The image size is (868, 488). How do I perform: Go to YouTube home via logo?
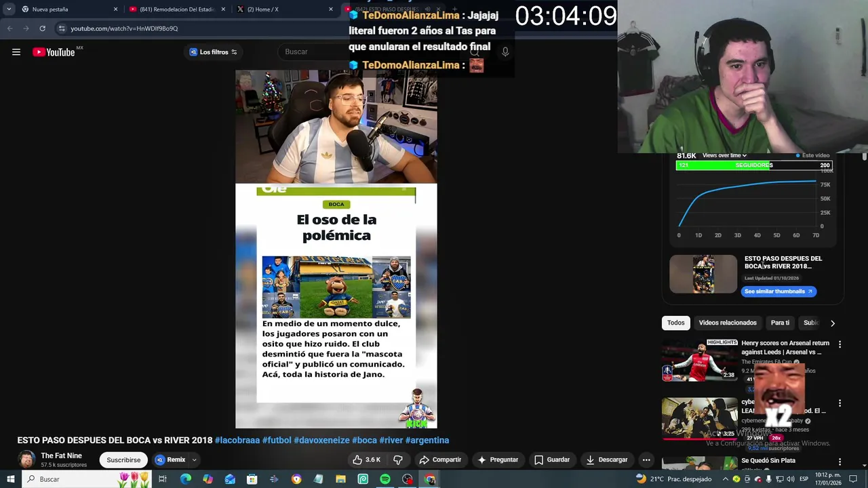(54, 52)
